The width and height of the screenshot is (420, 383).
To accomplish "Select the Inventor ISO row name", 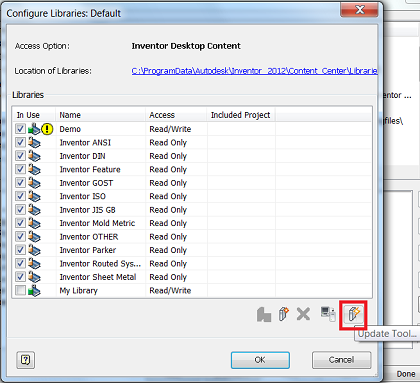I will click(x=82, y=196).
